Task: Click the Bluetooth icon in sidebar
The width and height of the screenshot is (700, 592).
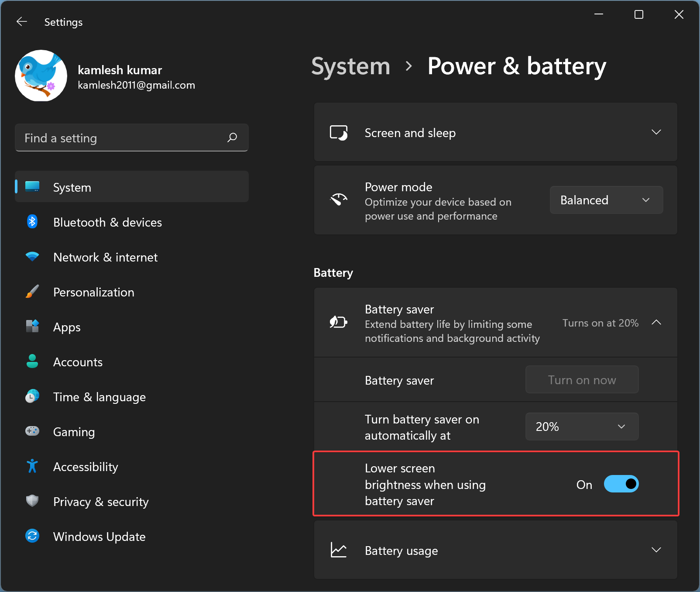Action: tap(32, 222)
